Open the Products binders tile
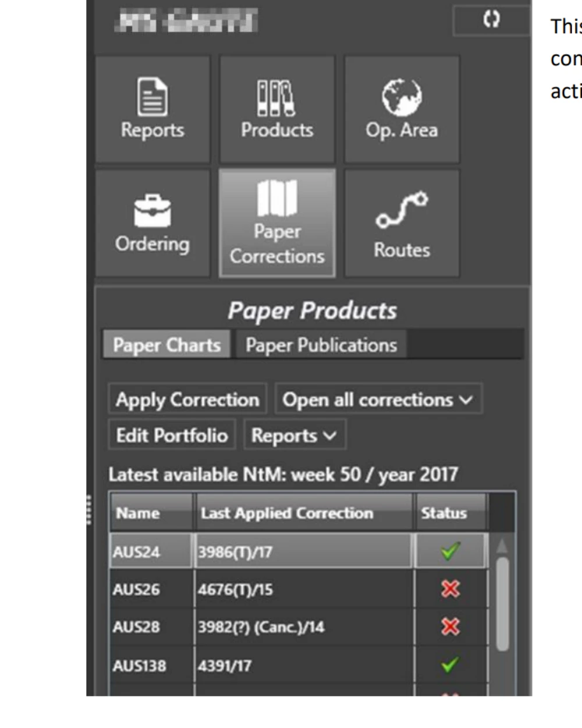Screen dimensions: 582x728 point(277,109)
